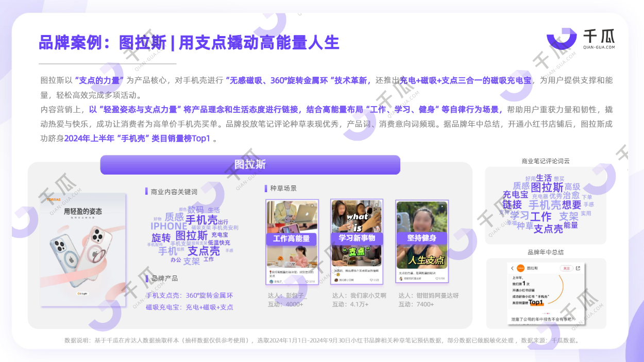Click the text 达人：彭包子_
The height and width of the screenshot is (362, 644).
287,296
